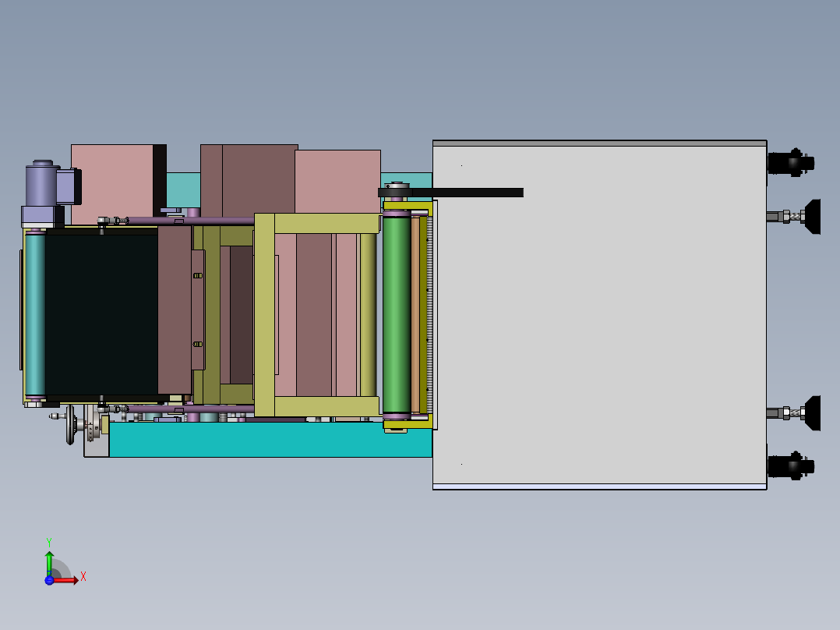Select the teal end roller of the conveyor

35,315
